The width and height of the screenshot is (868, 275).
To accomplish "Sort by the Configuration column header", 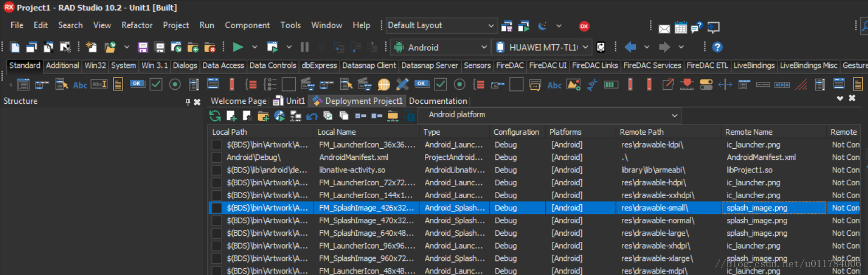I will pos(517,132).
